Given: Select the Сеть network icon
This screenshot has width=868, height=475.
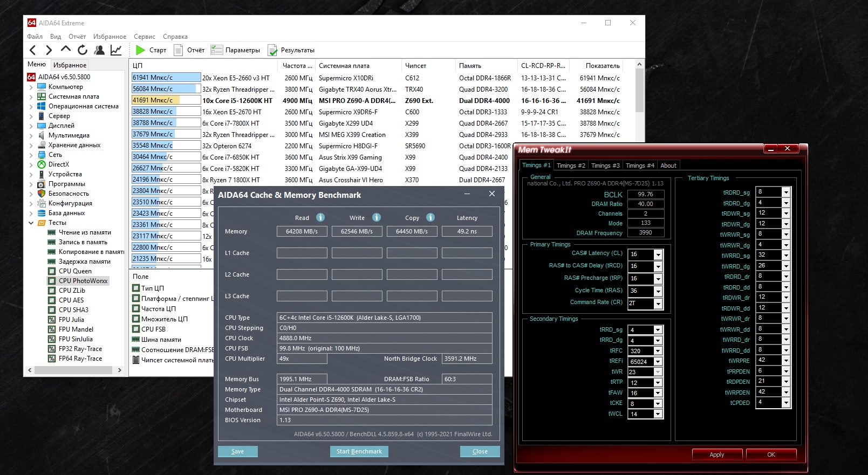Looking at the screenshot, I should click(42, 155).
